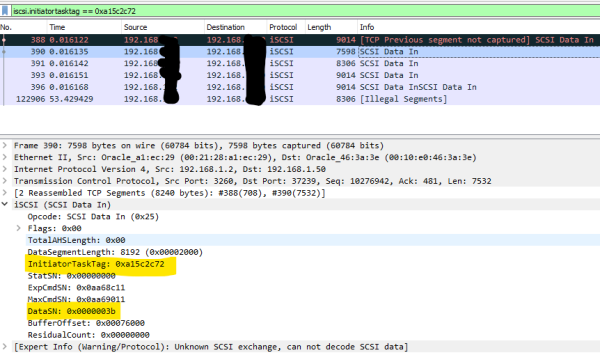This screenshot has height=362, width=600.
Task: Click length value 7598 in packet 390
Action: (x=346, y=52)
